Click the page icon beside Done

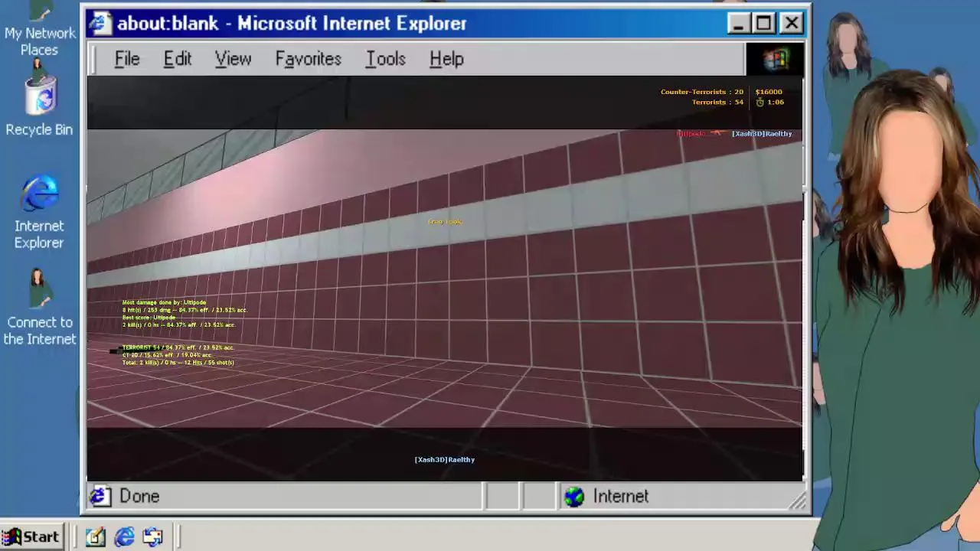click(100, 497)
